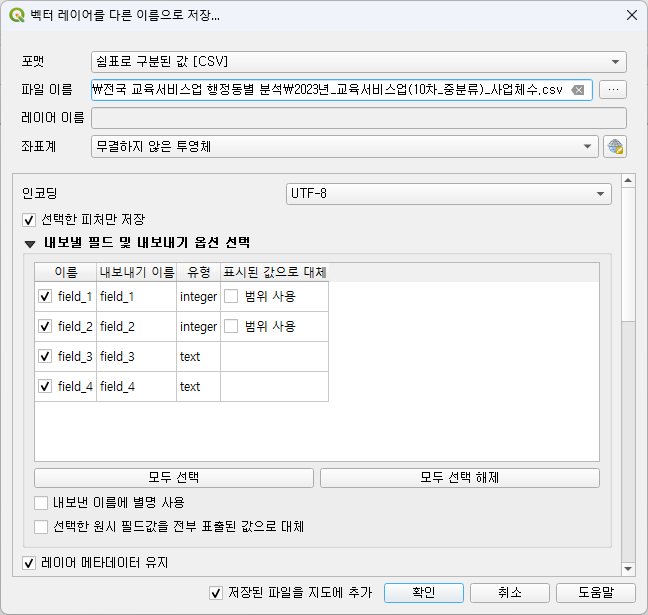The image size is (648, 615).
Task: Click the integer type cell of field_2
Action: pyautogui.click(x=198, y=327)
